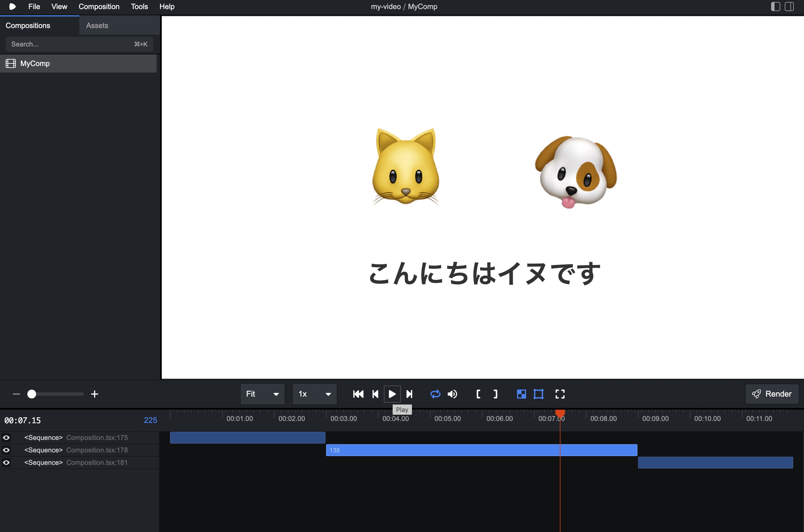Toggle the canvas outline view icon

point(538,394)
